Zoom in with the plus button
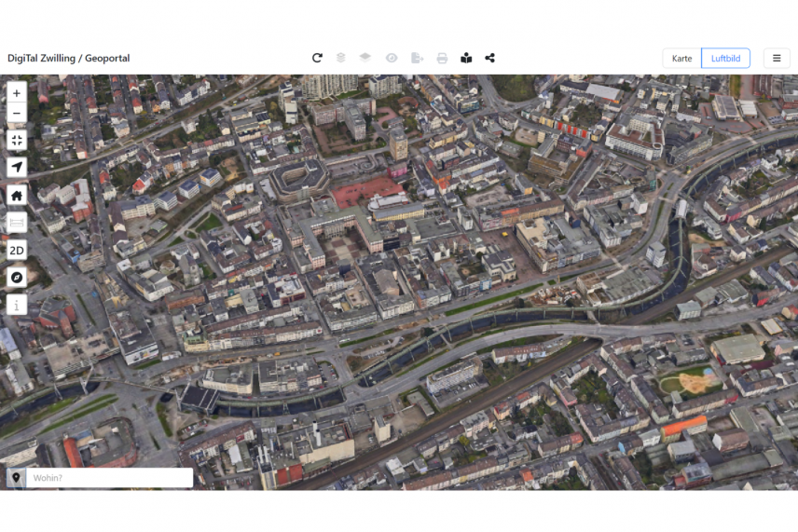The image size is (798, 532). coord(17,93)
